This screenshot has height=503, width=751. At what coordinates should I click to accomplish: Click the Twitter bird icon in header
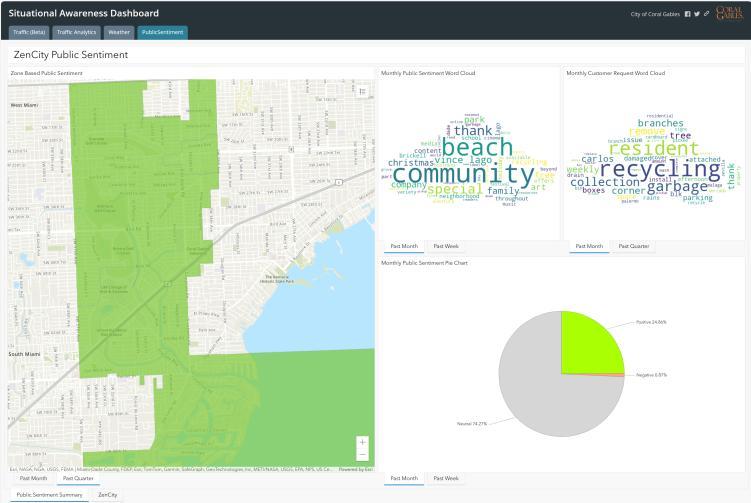[x=697, y=14]
